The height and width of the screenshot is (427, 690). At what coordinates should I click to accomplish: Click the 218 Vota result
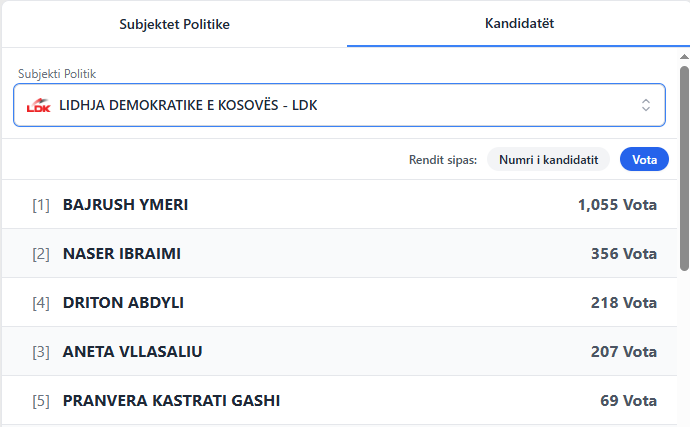point(624,303)
